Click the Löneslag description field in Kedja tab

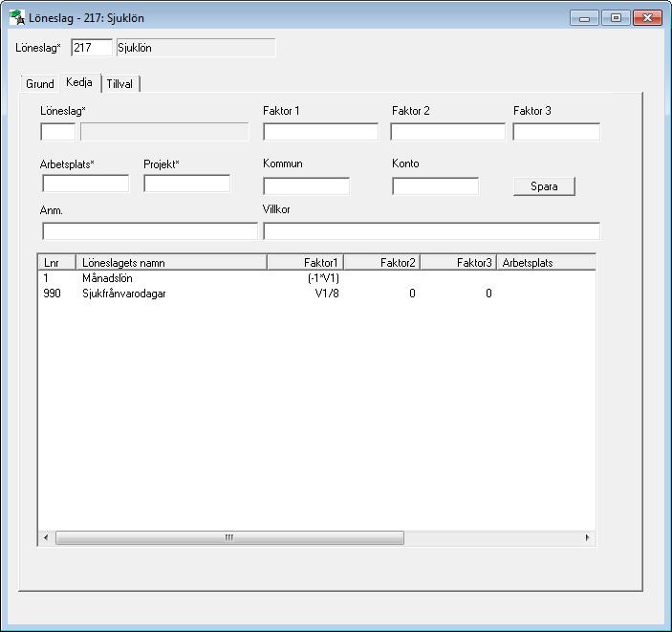[x=164, y=132]
